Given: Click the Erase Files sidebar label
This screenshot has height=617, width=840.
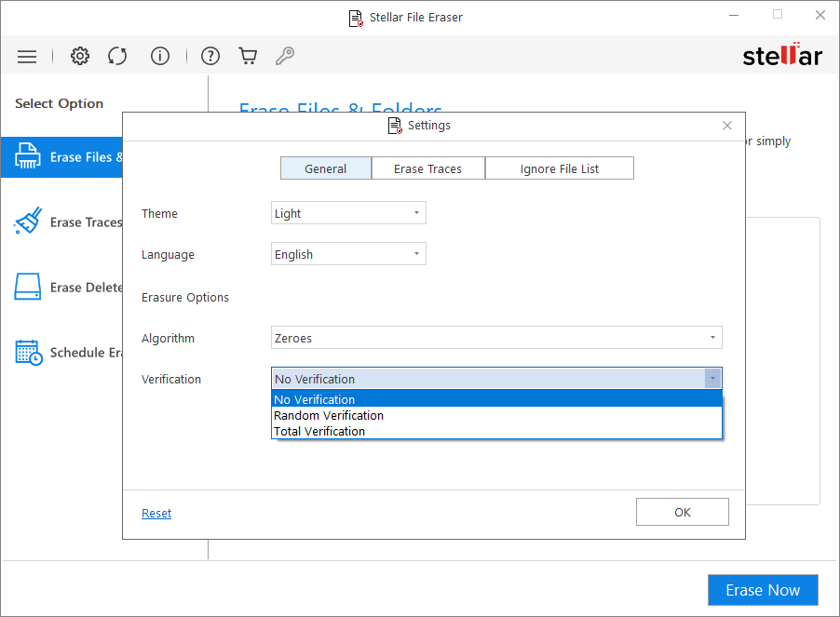Looking at the screenshot, I should coord(87,156).
